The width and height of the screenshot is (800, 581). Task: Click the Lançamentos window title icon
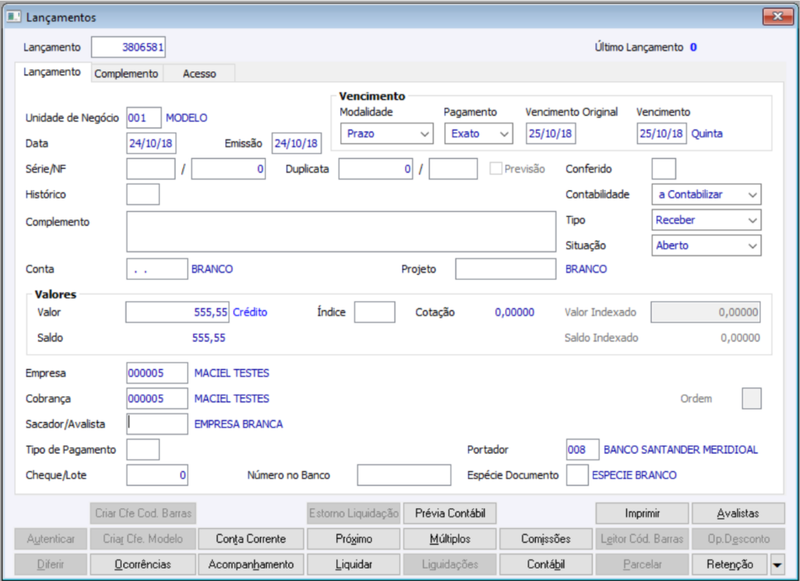coord(13,17)
